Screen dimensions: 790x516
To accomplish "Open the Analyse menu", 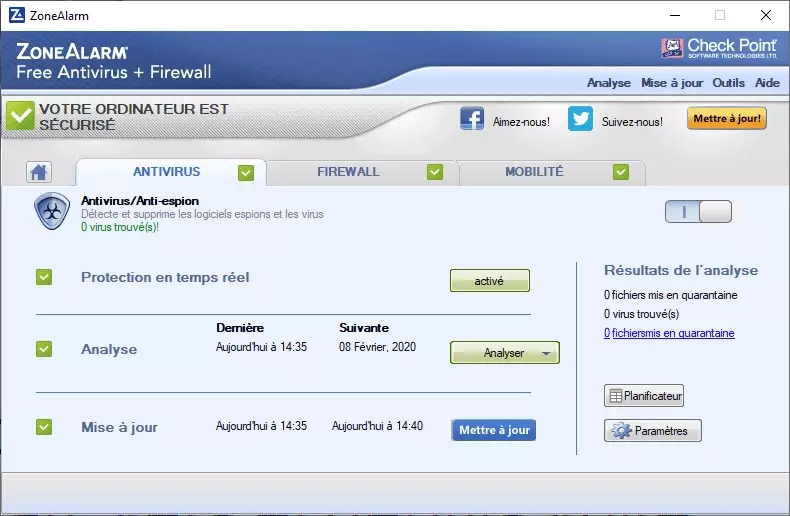I will 609,83.
